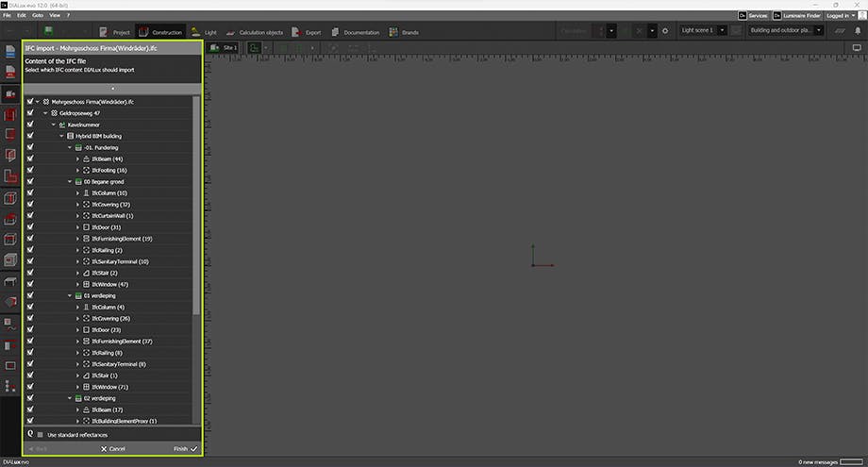Select the table furniture icon in left sidebar
Image resolution: width=868 pixels, height=467 pixels.
pos(10,282)
